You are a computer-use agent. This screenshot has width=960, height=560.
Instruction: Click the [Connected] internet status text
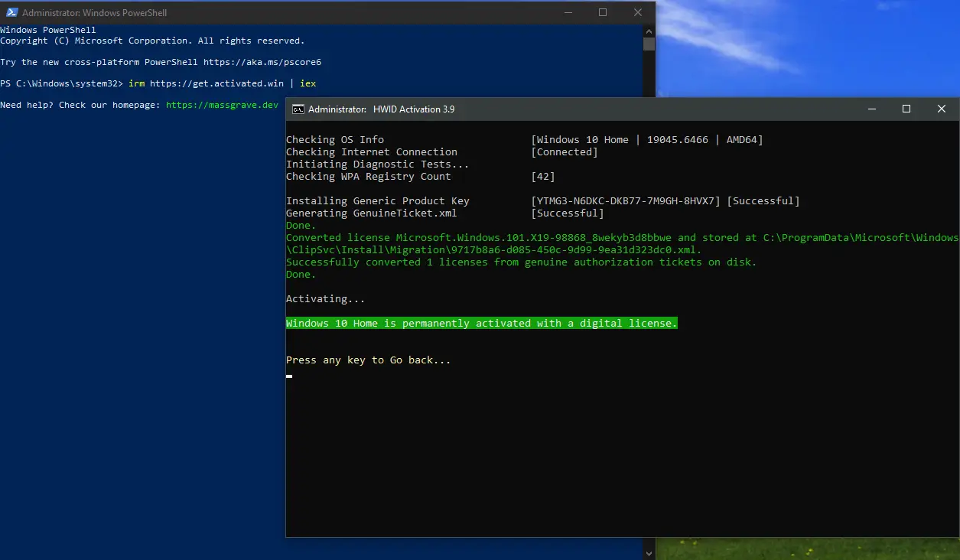564,151
